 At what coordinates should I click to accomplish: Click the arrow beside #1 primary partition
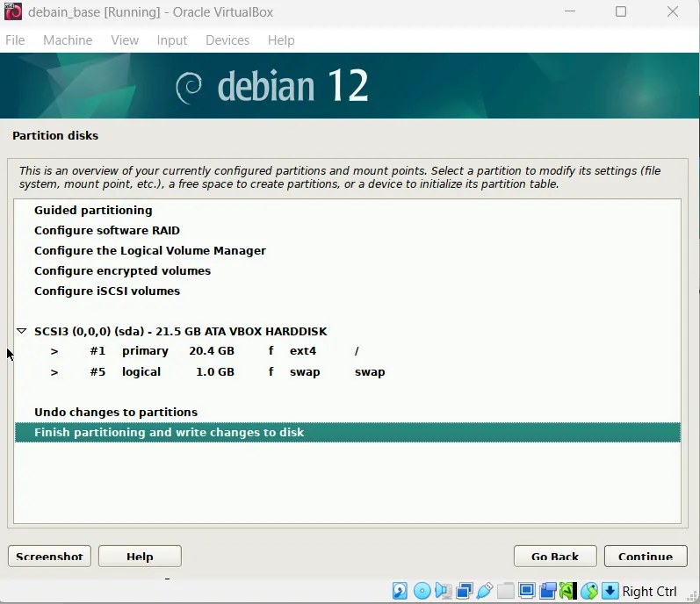pos(54,351)
